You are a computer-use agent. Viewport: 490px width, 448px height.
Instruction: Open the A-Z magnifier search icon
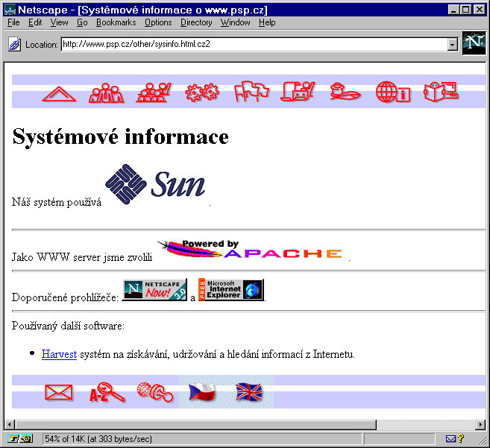pos(107,392)
